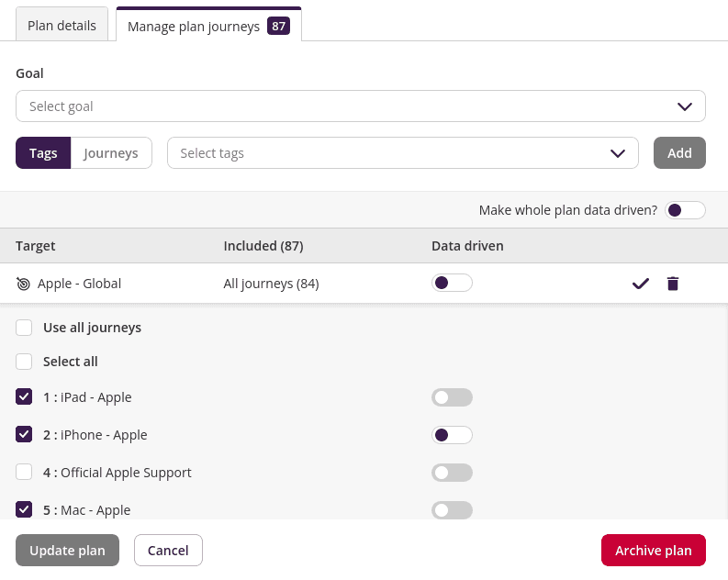728x580 pixels.
Task: Click the Included (87) column header
Action: (x=263, y=246)
